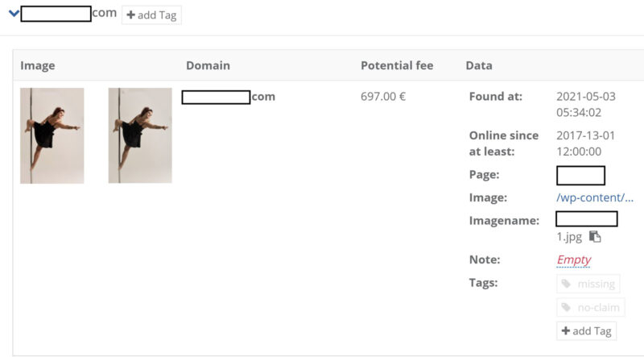The width and height of the screenshot is (644, 357).
Task: Click the add Tag button beside domain header
Action: pos(151,15)
